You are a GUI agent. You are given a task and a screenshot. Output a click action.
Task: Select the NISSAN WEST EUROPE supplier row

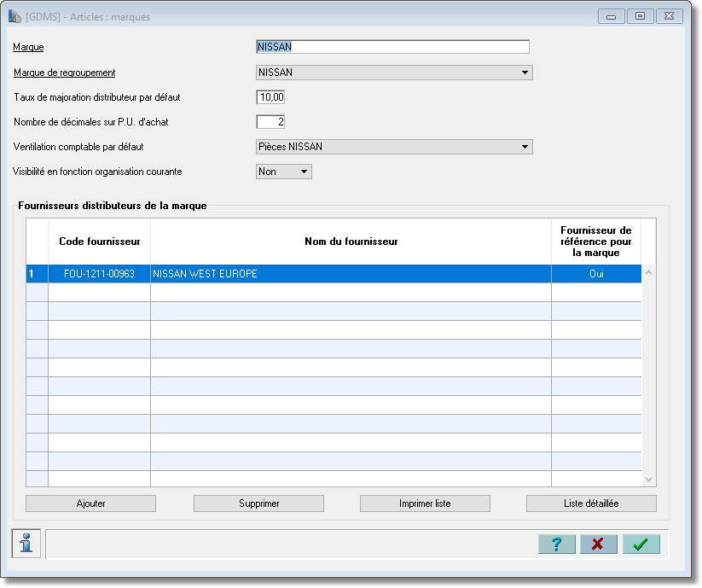334,274
